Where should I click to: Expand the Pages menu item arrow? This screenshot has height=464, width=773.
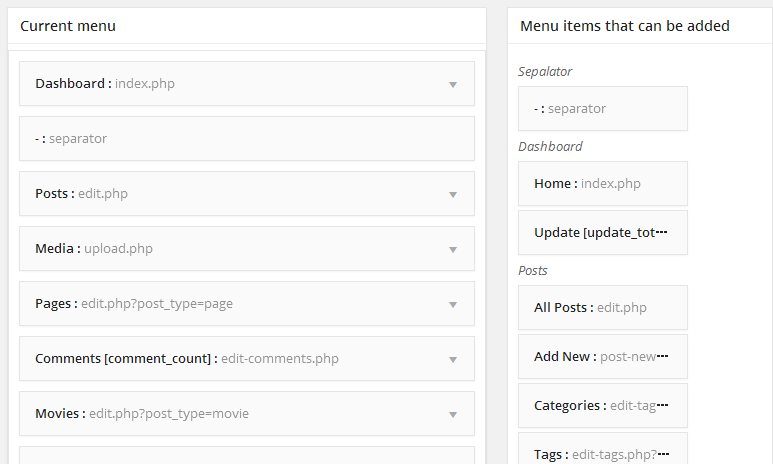click(x=453, y=305)
